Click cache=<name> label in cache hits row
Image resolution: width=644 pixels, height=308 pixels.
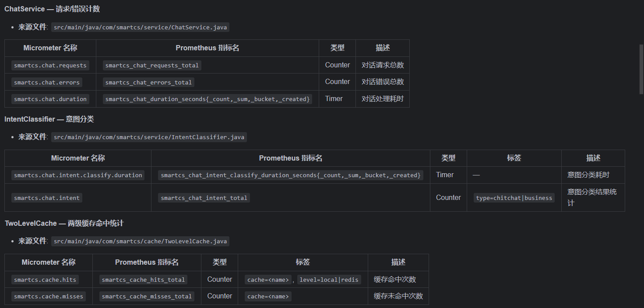(x=268, y=280)
